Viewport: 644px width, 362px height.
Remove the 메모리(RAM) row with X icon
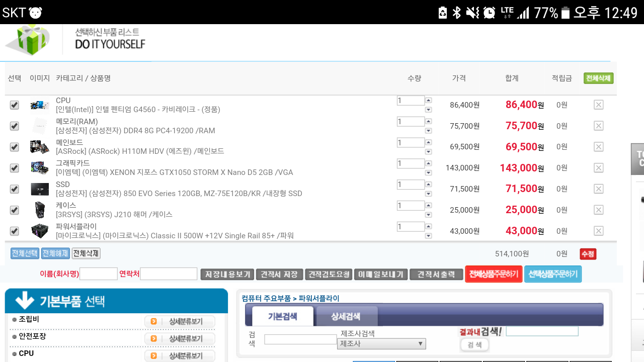pyautogui.click(x=598, y=126)
